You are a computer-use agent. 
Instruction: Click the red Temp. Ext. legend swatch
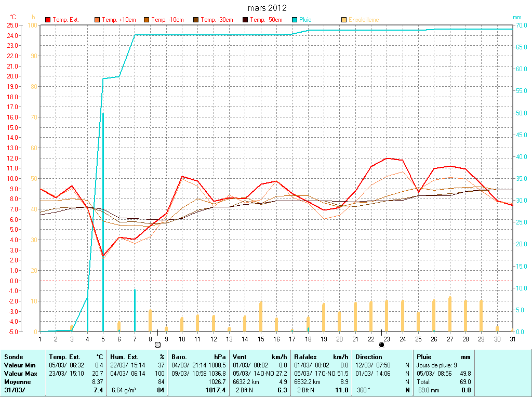(48, 20)
